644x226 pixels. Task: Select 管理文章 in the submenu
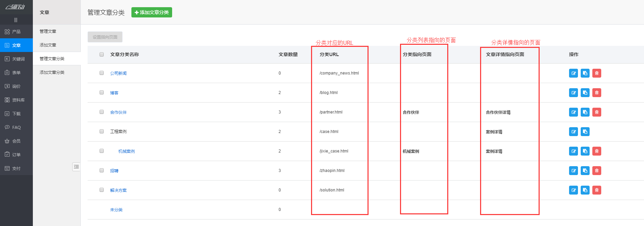(x=48, y=31)
